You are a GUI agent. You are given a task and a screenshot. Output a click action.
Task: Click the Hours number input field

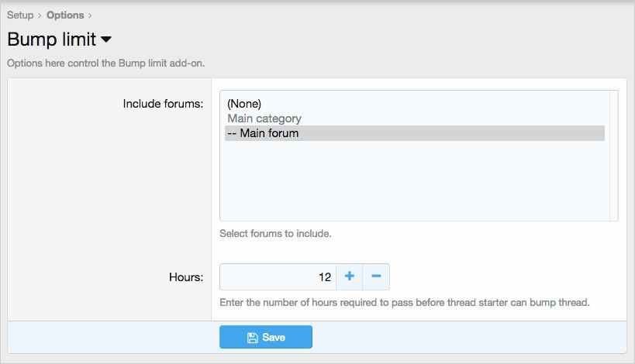coord(278,276)
